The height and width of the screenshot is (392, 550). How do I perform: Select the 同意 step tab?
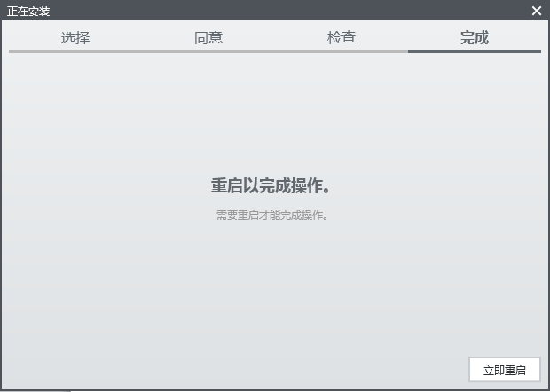click(208, 38)
